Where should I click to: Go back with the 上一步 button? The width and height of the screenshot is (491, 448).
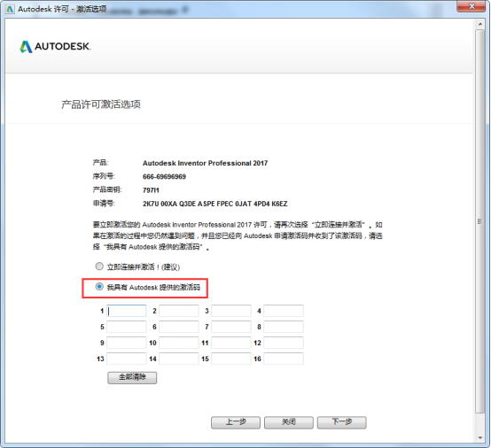pos(236,422)
